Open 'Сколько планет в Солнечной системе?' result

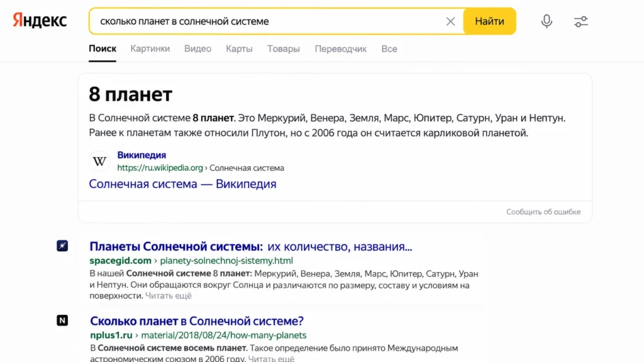tap(197, 321)
